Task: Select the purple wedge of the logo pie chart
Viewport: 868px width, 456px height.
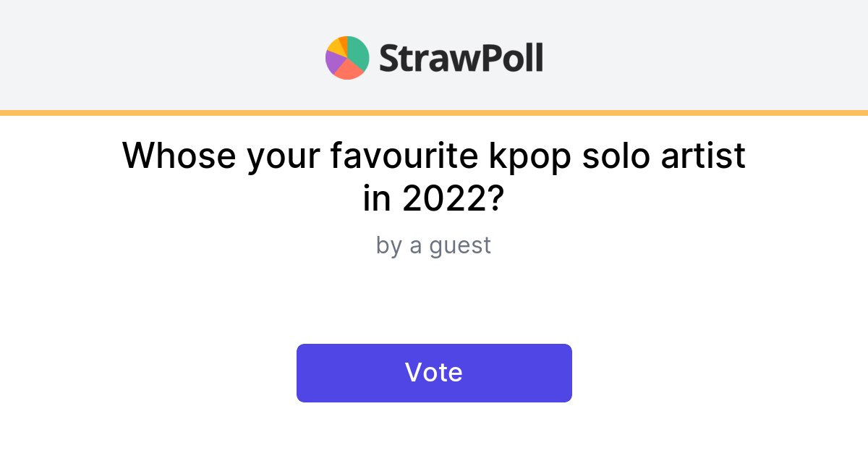Action: coord(333,62)
